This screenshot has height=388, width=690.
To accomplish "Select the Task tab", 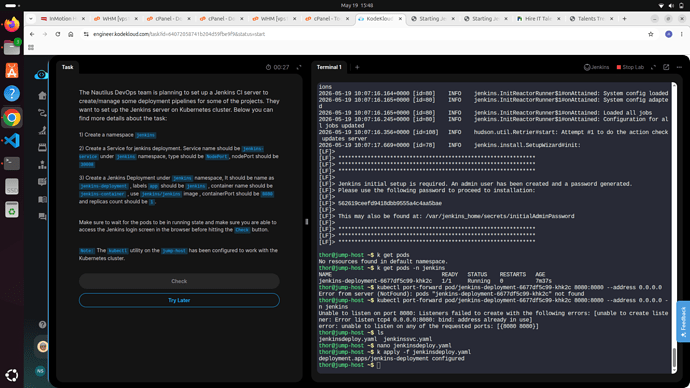I will [67, 67].
